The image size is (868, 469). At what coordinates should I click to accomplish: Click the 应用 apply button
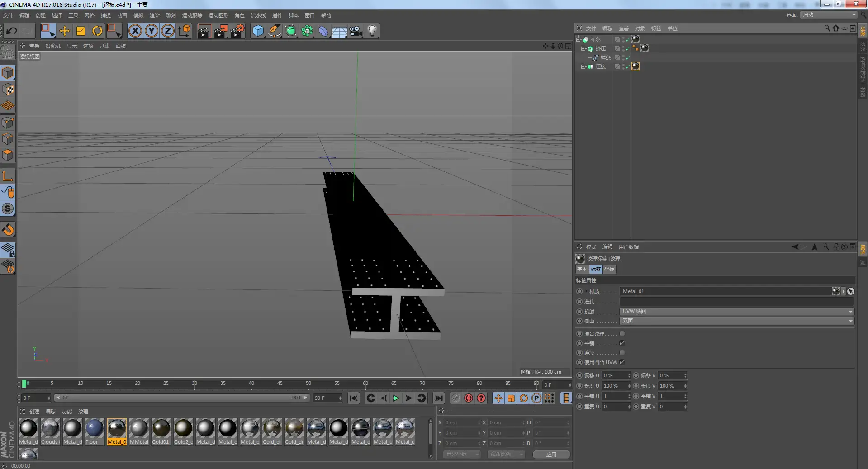551,455
